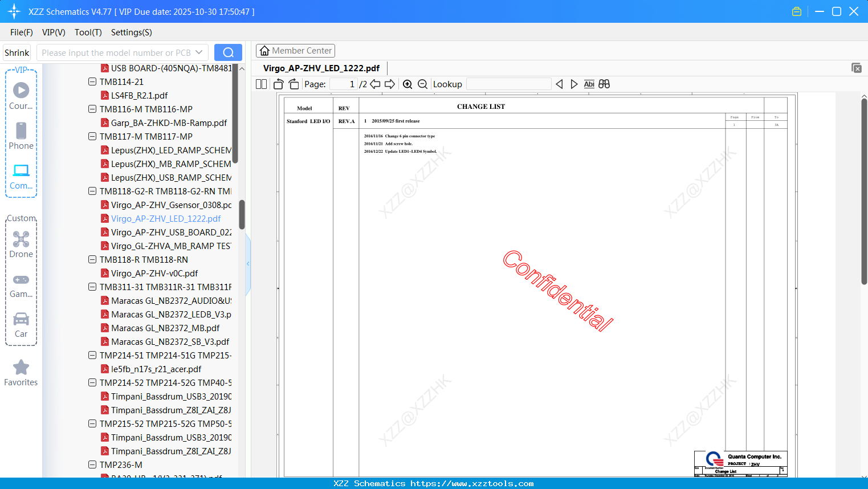Click the Member Center button
This screenshot has height=489, width=868.
tap(295, 51)
